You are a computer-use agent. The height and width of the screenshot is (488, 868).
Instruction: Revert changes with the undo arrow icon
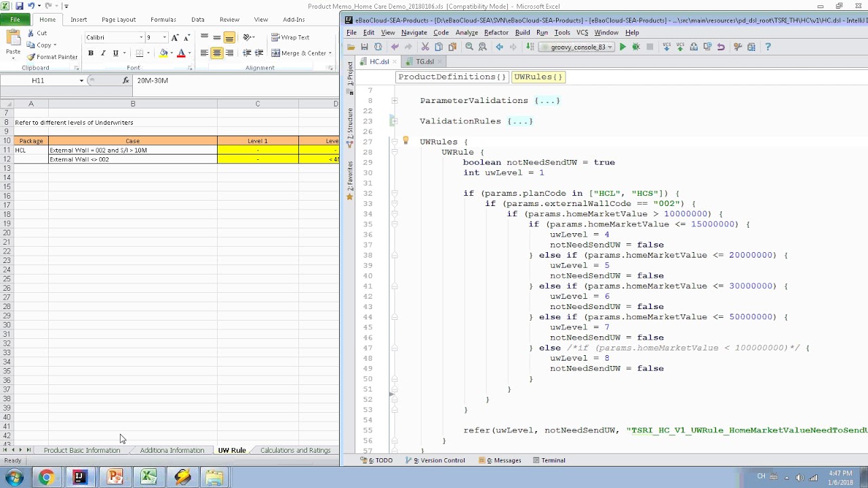pyautogui.click(x=721, y=47)
